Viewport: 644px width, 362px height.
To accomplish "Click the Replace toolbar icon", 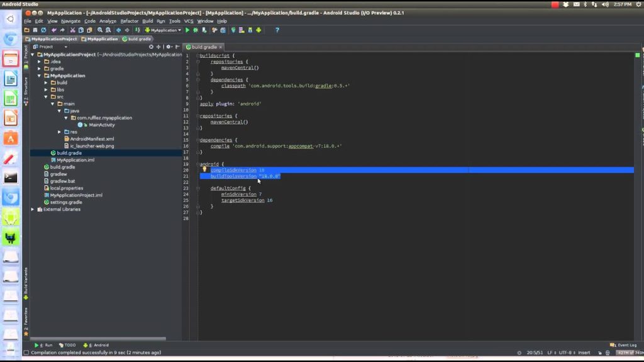I will tap(108, 30).
